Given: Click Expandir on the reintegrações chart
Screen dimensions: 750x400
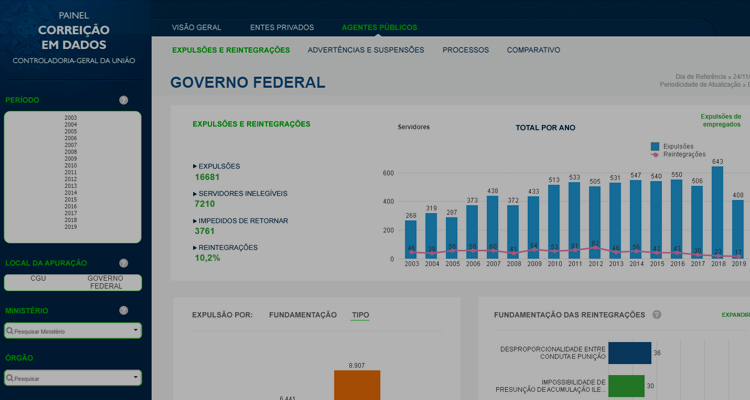Looking at the screenshot, I should pyautogui.click(x=734, y=315).
